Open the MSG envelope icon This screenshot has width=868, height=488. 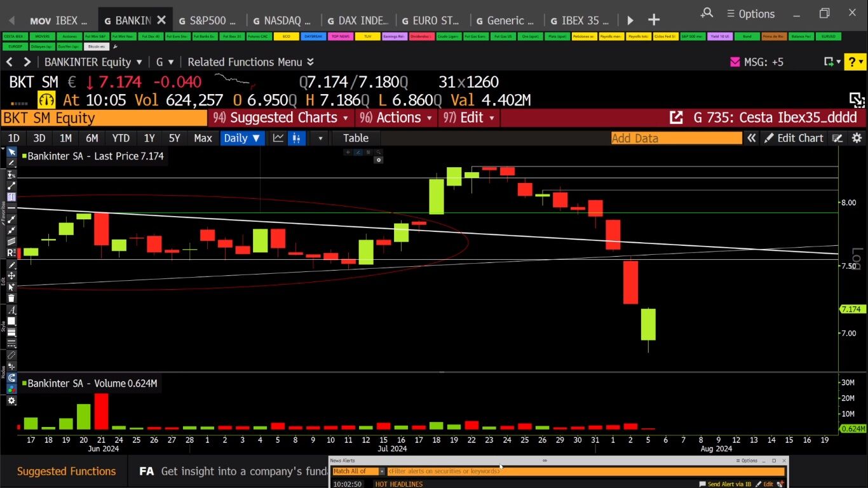coord(735,62)
